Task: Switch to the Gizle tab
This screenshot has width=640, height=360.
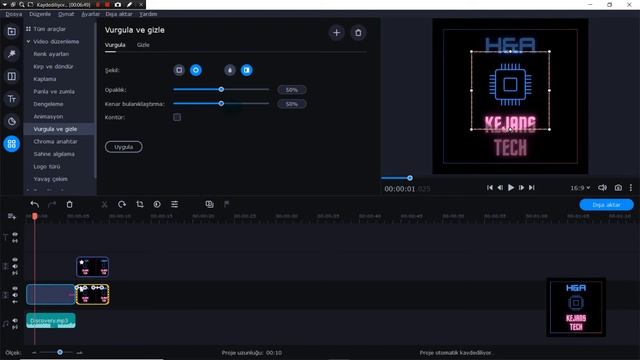Action: (x=143, y=45)
